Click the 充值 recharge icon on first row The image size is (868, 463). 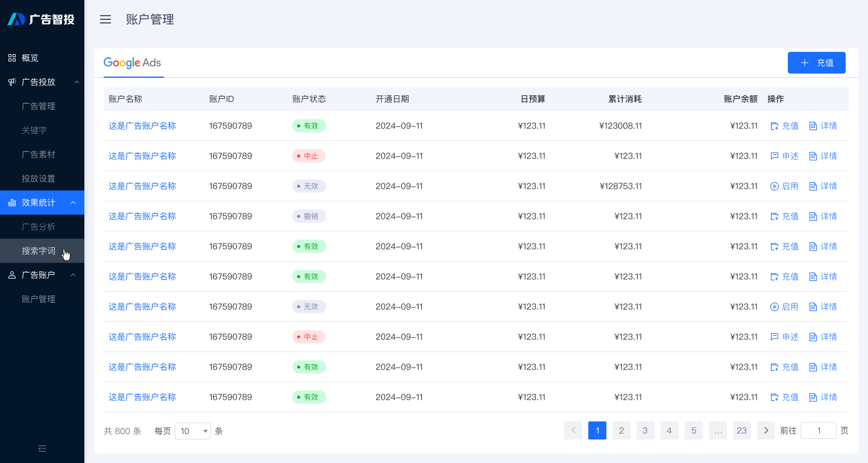tap(775, 125)
